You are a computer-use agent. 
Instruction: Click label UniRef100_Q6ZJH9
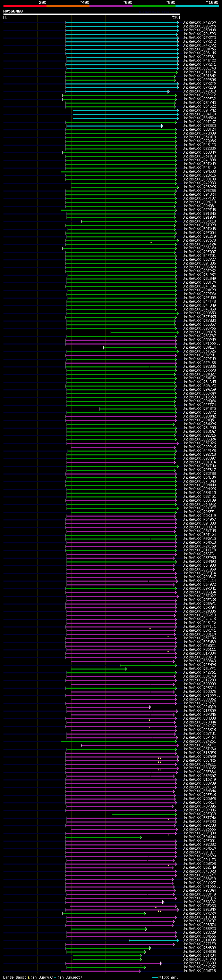point(199,868)
